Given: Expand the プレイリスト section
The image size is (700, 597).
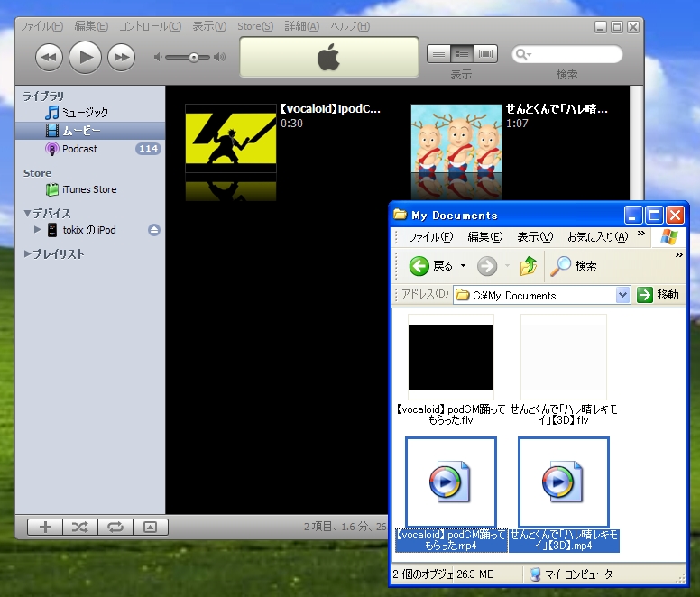Looking at the screenshot, I should [28, 254].
